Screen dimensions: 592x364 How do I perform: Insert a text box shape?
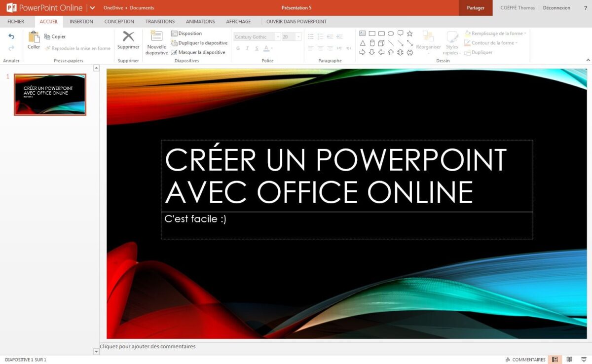click(363, 34)
